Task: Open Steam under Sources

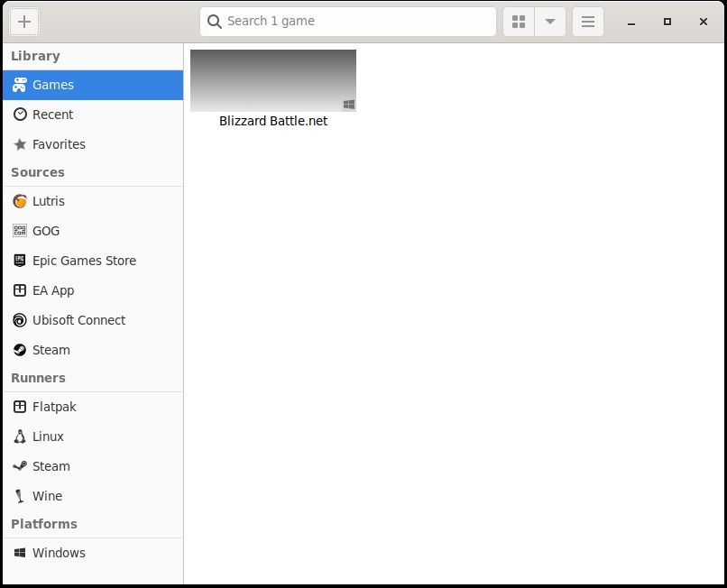Action: pos(93,350)
